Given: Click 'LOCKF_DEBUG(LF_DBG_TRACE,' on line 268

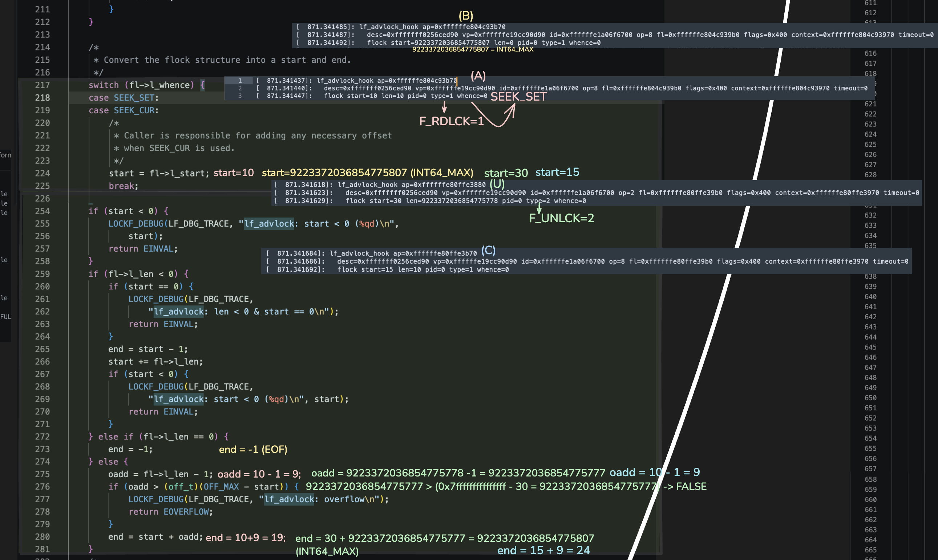Looking at the screenshot, I should pos(191,386).
